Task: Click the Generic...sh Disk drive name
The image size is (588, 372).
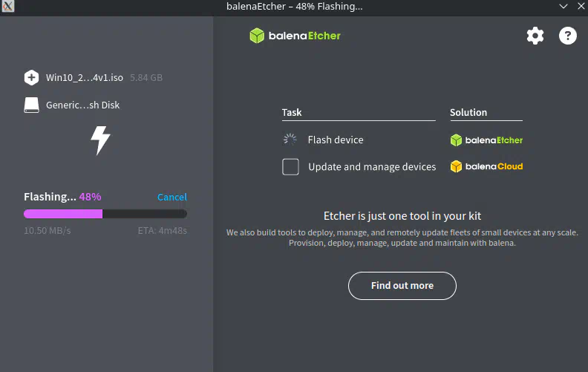Action: (x=83, y=105)
